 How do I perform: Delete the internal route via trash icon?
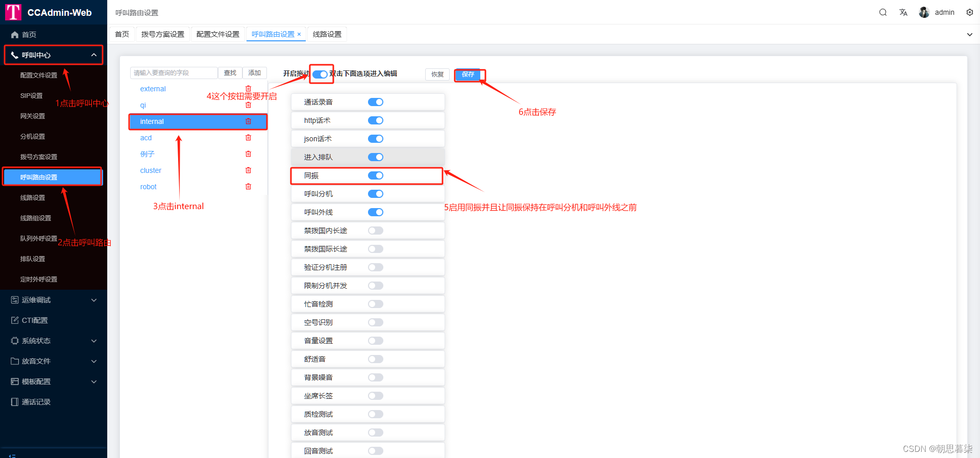(x=249, y=121)
